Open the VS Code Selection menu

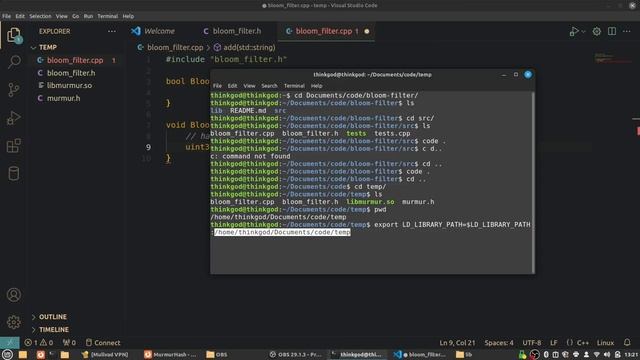pyautogui.click(x=40, y=16)
